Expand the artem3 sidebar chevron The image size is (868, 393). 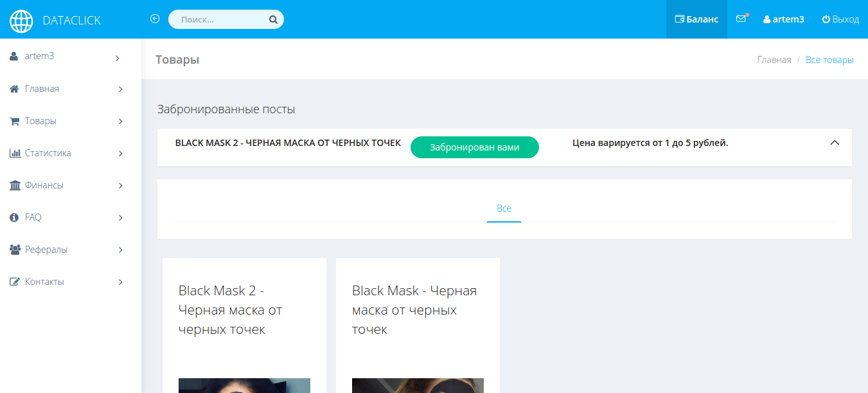118,58
